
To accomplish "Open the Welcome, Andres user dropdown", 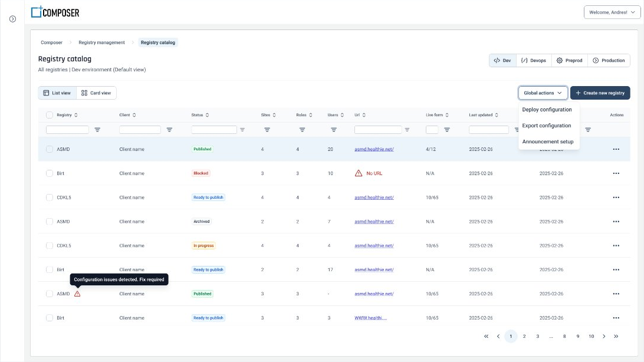I will [x=612, y=12].
